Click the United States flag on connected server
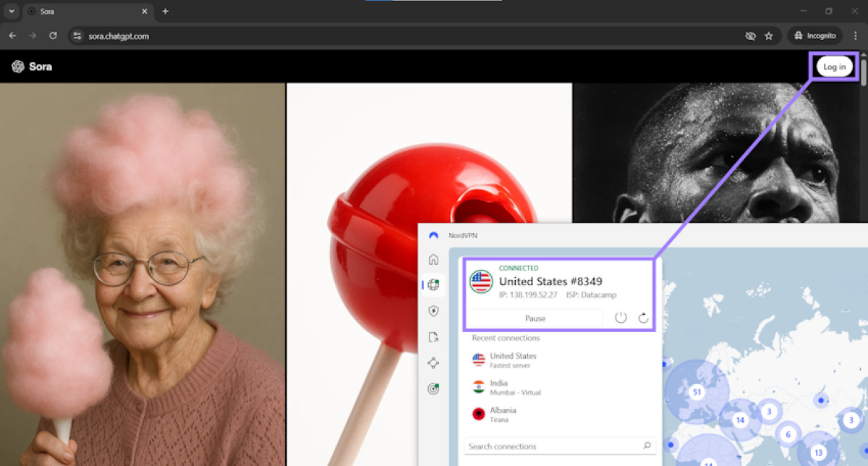 coord(481,281)
